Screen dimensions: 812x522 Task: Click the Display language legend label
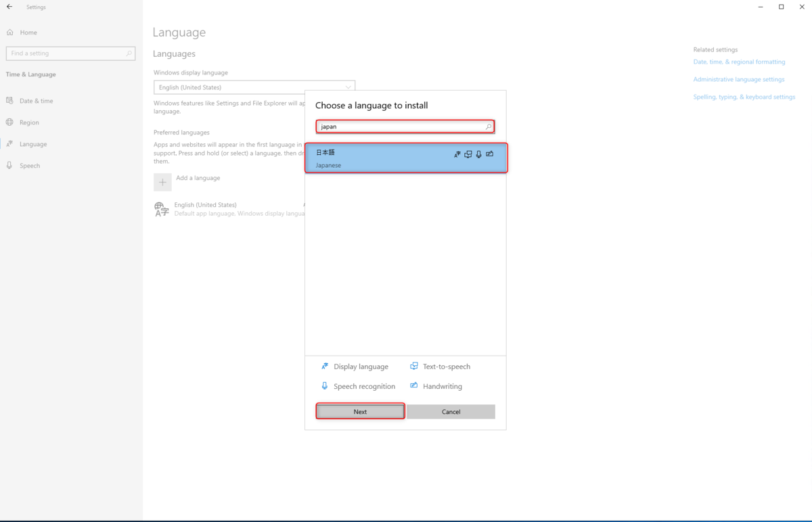click(361, 366)
